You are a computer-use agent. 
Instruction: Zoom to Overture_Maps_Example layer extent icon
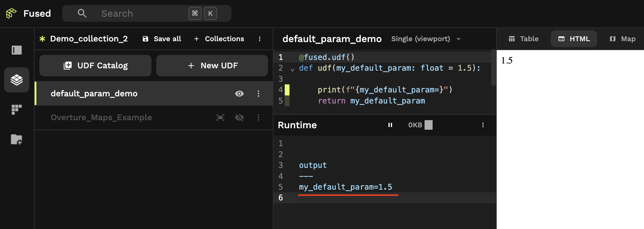click(220, 117)
